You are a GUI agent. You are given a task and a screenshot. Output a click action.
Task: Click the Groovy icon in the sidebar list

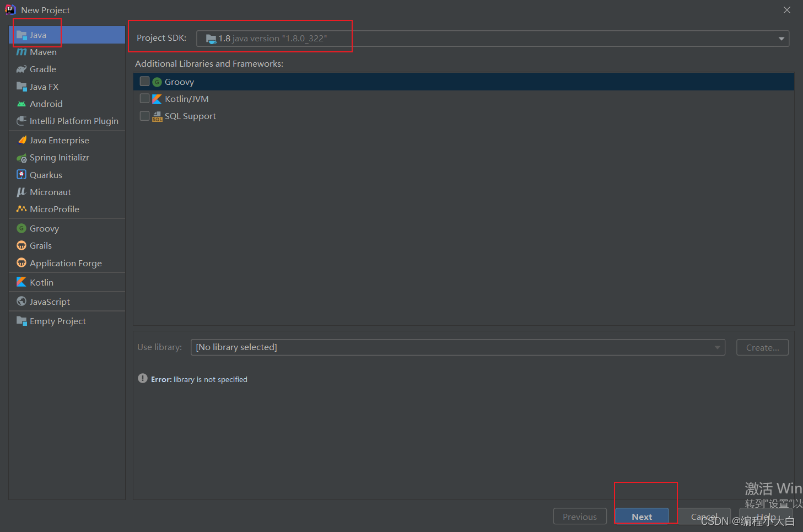21,228
